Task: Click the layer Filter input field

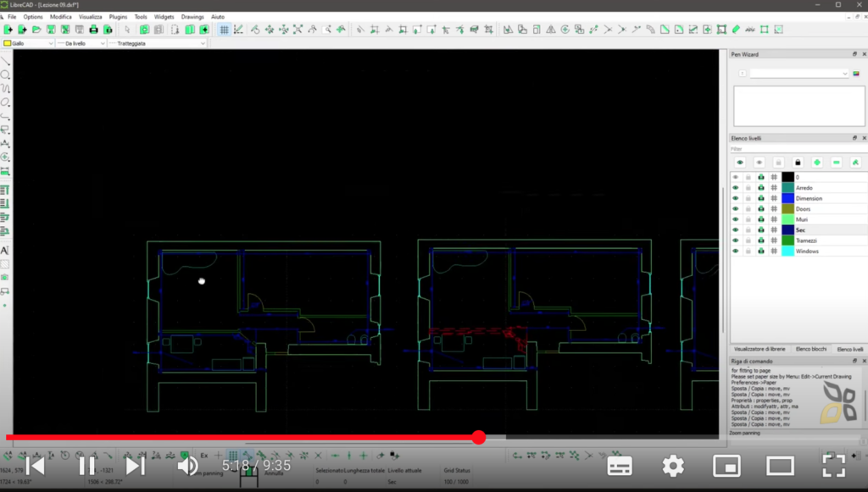Action: [x=798, y=149]
